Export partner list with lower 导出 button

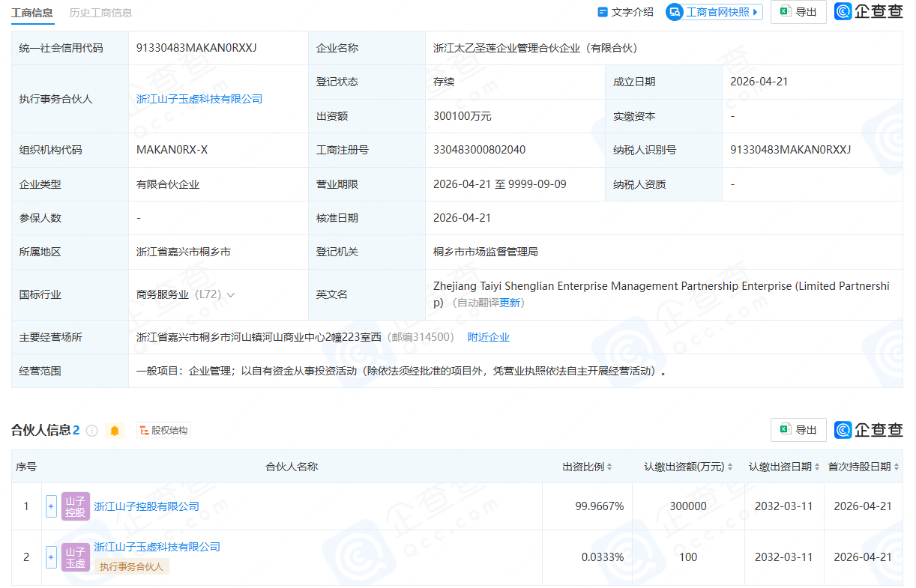click(x=798, y=430)
